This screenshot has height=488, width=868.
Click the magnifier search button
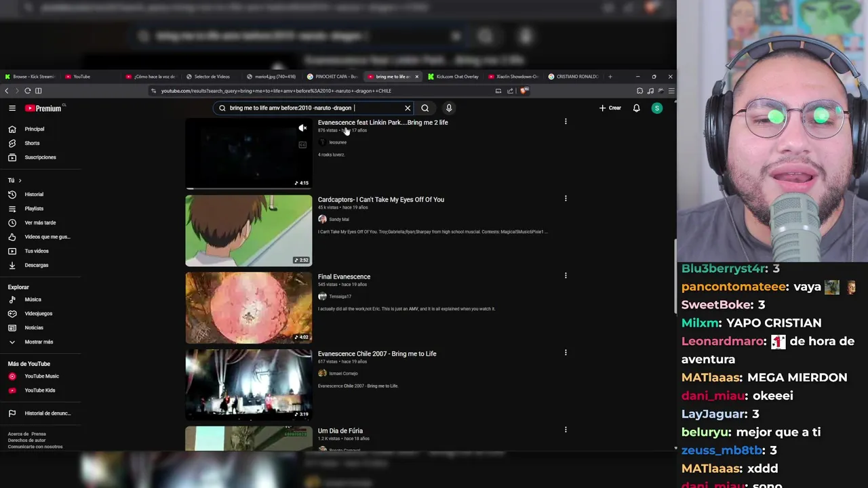point(425,108)
